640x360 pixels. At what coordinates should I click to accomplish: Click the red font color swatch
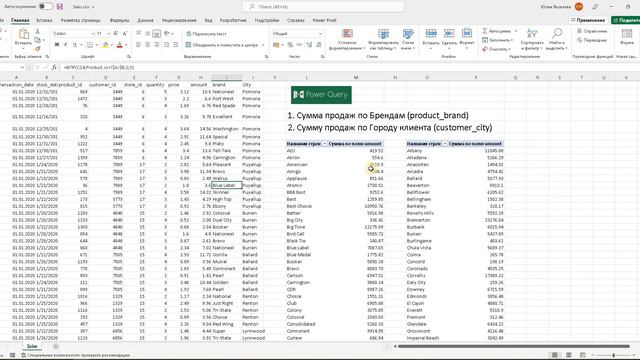click(120, 45)
